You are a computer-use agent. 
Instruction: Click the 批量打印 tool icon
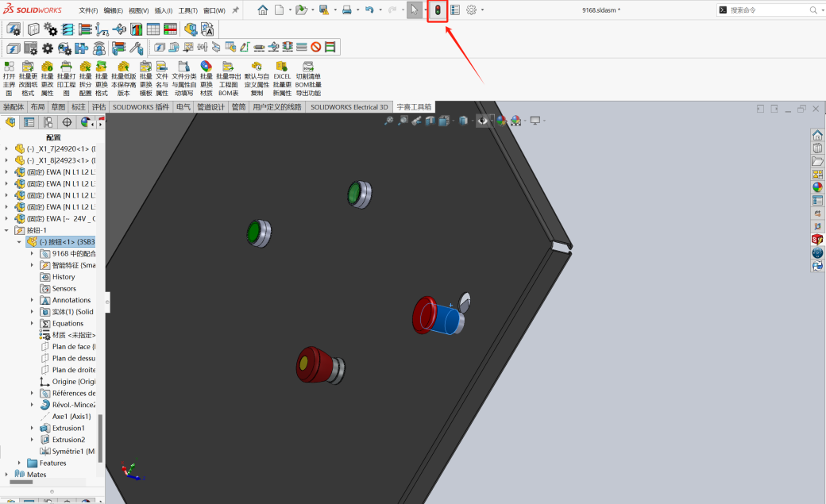(x=64, y=71)
